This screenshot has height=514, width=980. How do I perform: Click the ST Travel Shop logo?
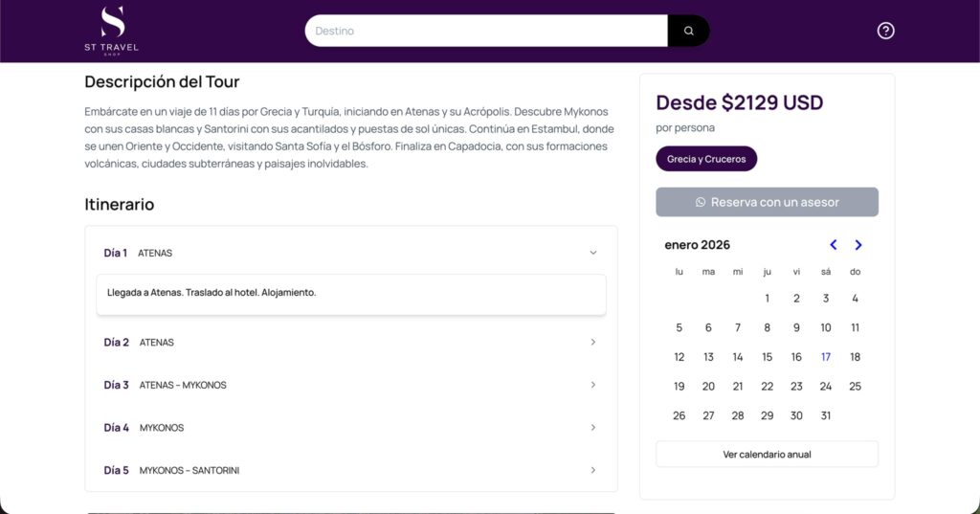[112, 31]
